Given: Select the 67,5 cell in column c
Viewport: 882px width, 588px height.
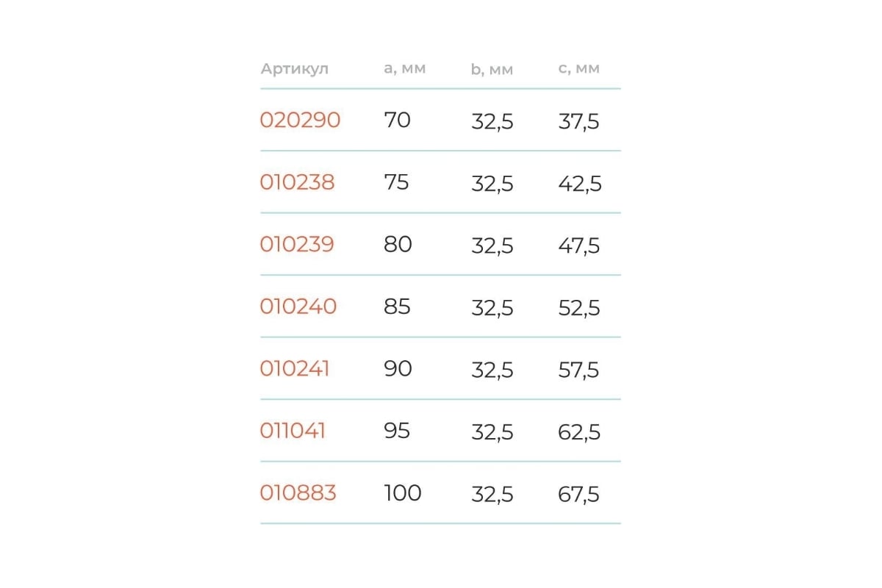Looking at the screenshot, I should 578,494.
